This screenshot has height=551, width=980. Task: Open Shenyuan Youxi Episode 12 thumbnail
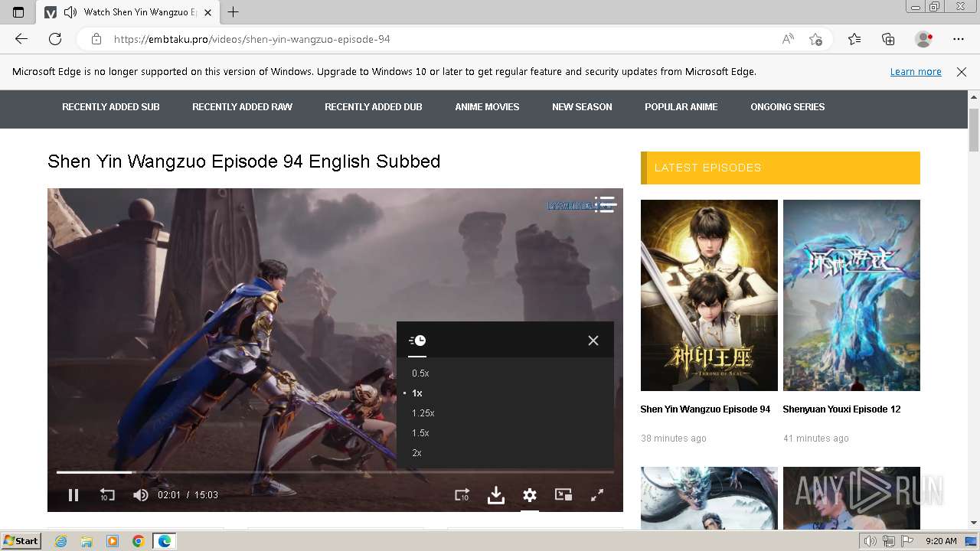tap(851, 295)
